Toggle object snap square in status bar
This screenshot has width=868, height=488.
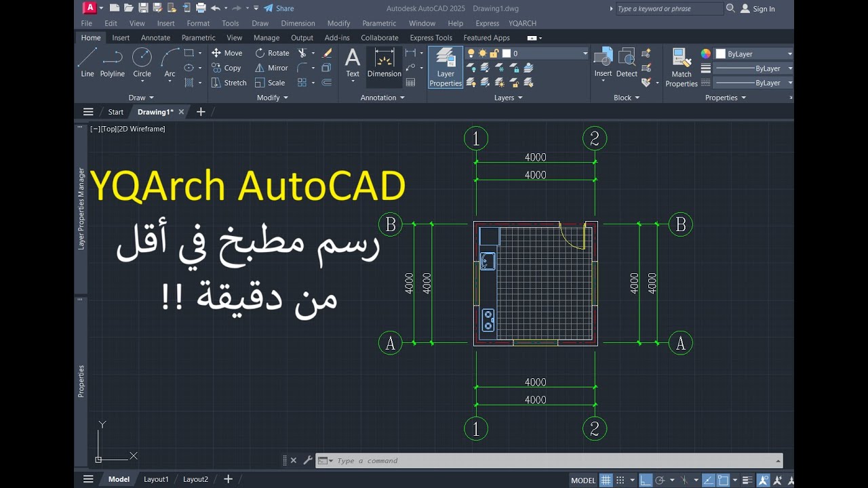(x=723, y=480)
